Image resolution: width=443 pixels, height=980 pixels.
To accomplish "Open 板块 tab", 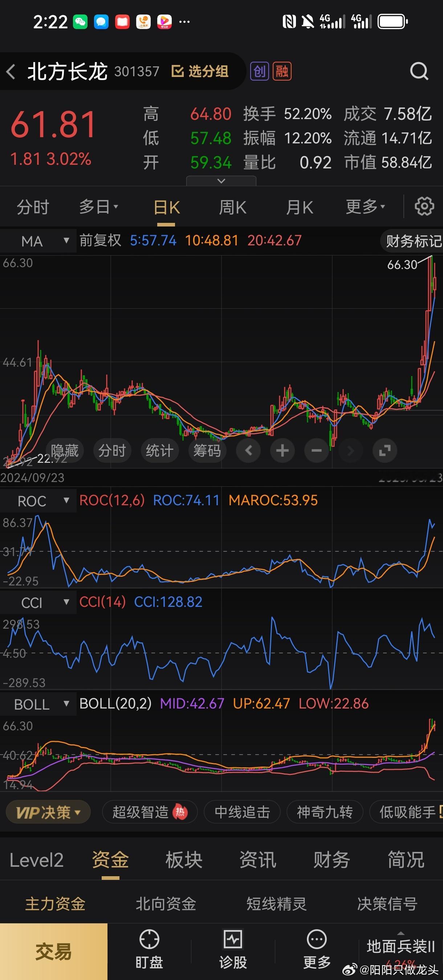I will (184, 860).
